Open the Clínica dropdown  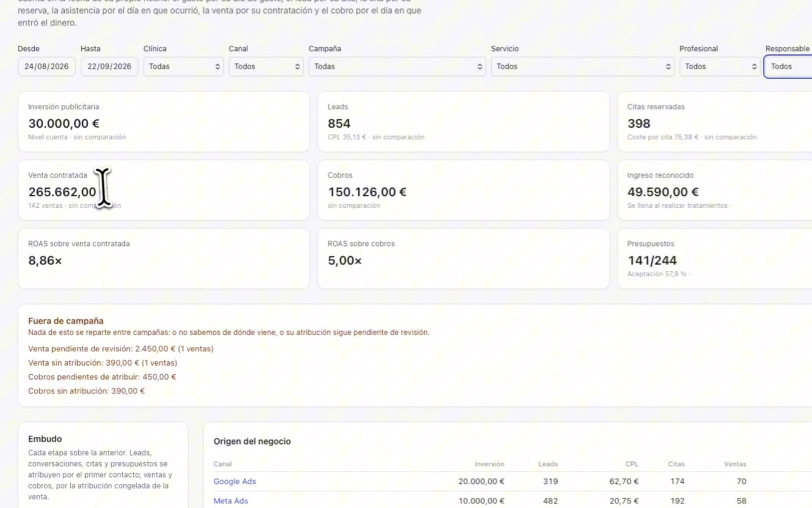click(x=183, y=67)
